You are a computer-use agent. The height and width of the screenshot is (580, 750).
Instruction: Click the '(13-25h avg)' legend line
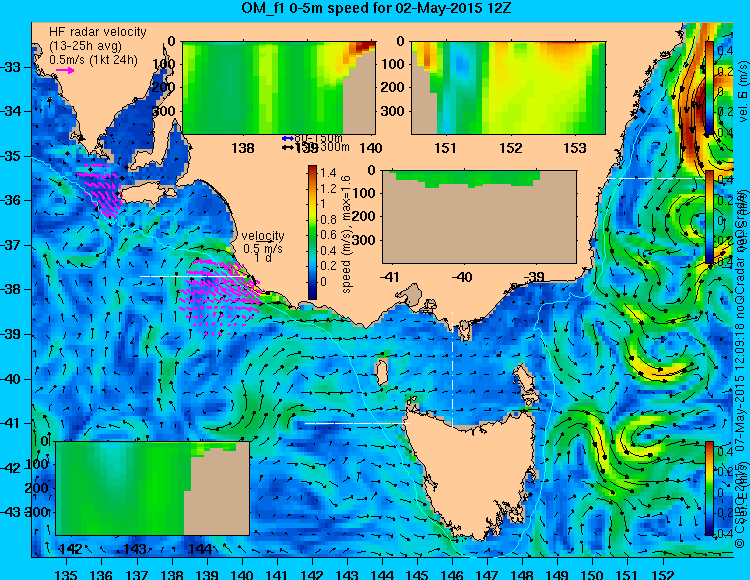click(x=86, y=46)
